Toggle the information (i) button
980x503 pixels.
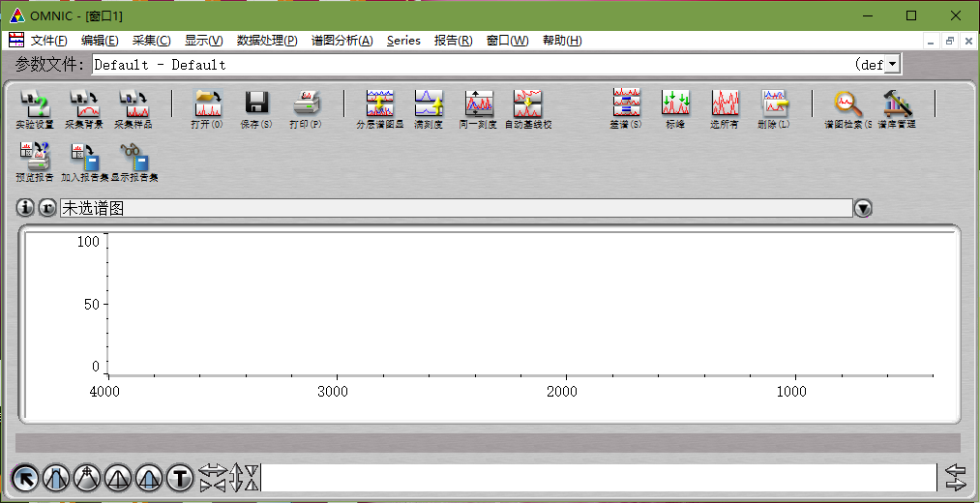click(x=26, y=208)
